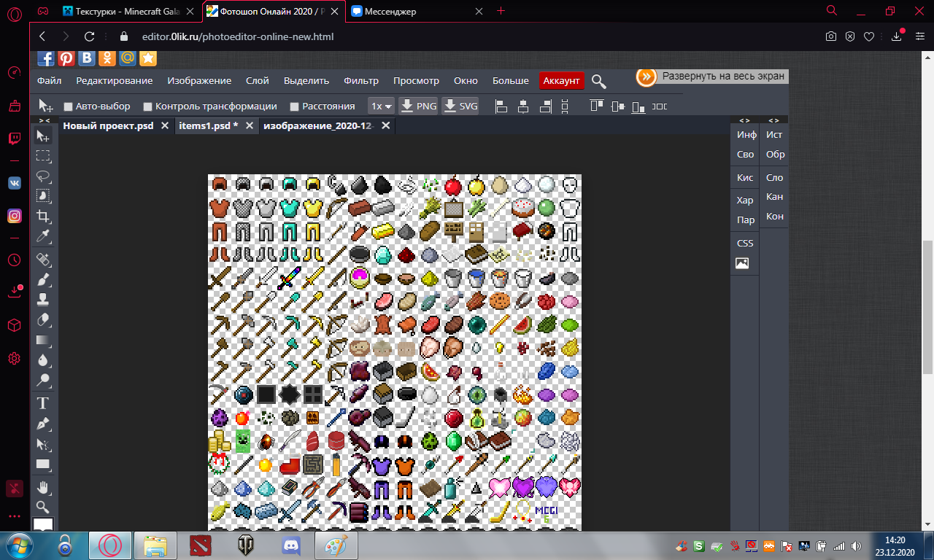This screenshot has width=934, height=560.
Task: Select the Rectangle shape tool
Action: click(44, 464)
